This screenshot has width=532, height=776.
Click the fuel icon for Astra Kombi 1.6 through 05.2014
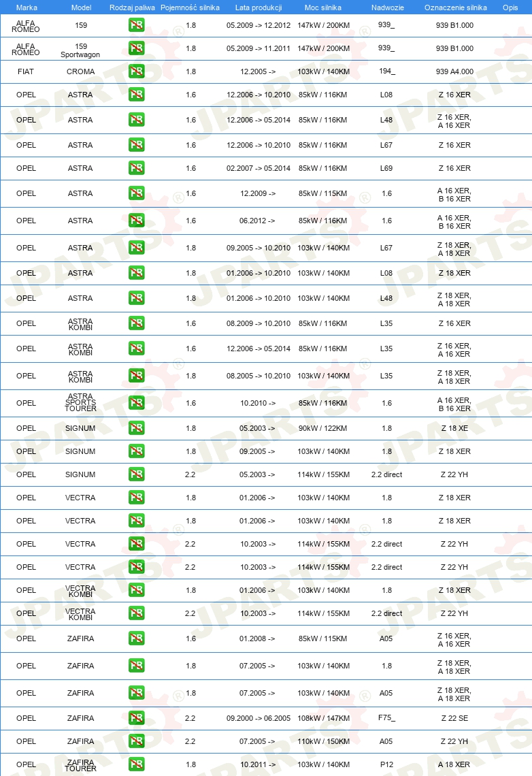137,349
